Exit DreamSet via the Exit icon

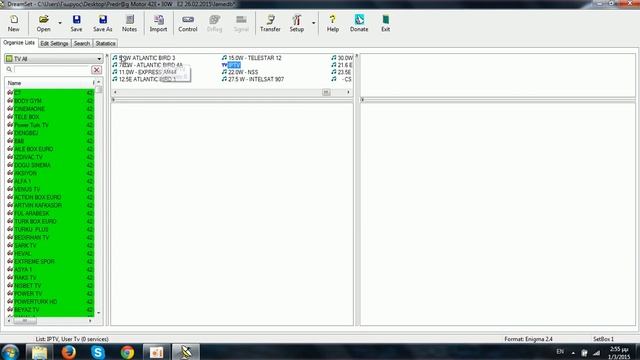386,23
